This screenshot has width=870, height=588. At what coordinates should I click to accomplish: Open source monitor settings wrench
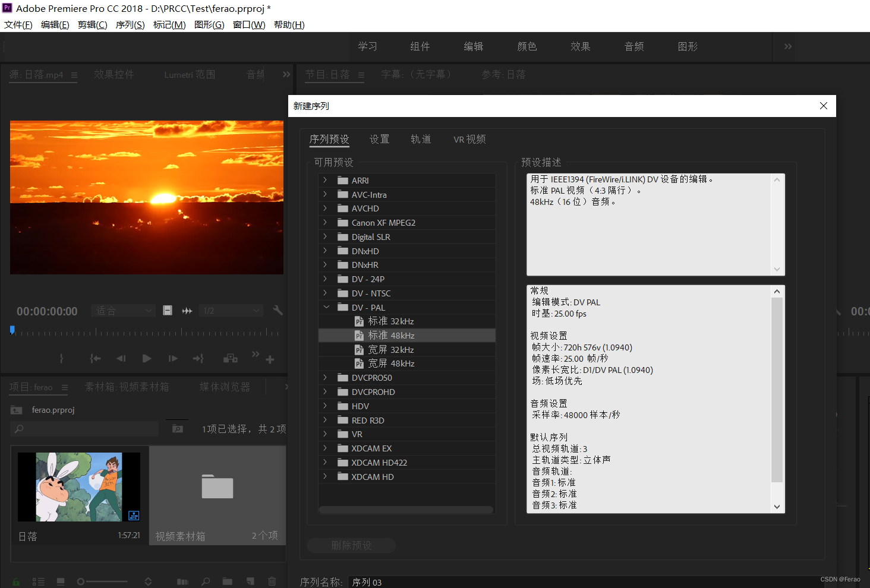click(x=278, y=310)
